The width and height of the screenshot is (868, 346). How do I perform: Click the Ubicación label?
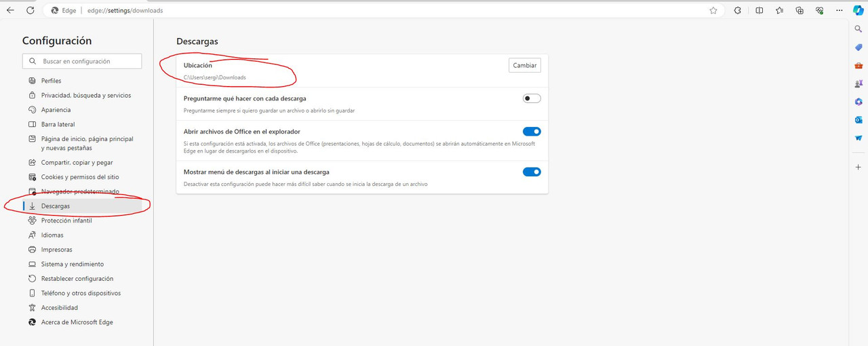pyautogui.click(x=198, y=65)
